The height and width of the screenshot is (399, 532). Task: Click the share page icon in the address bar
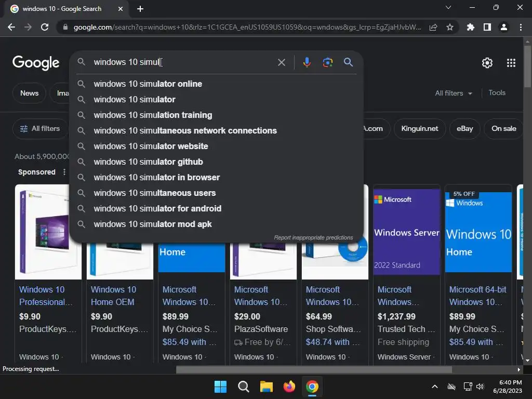click(433, 27)
